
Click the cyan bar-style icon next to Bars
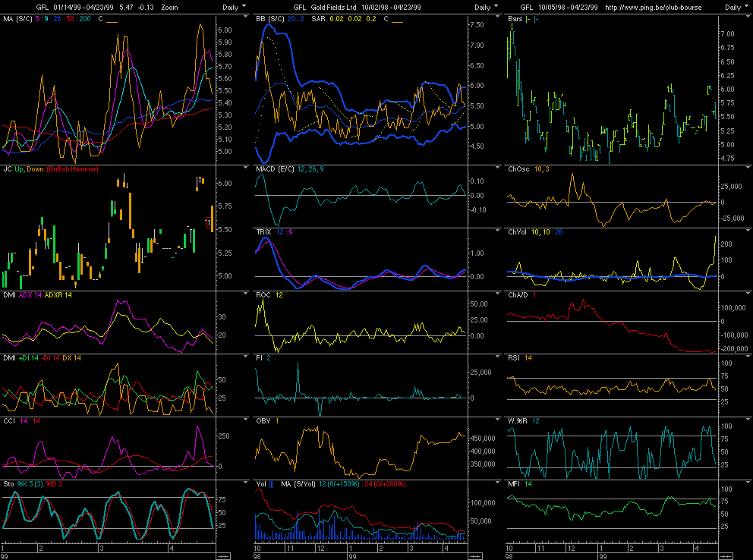coord(536,19)
